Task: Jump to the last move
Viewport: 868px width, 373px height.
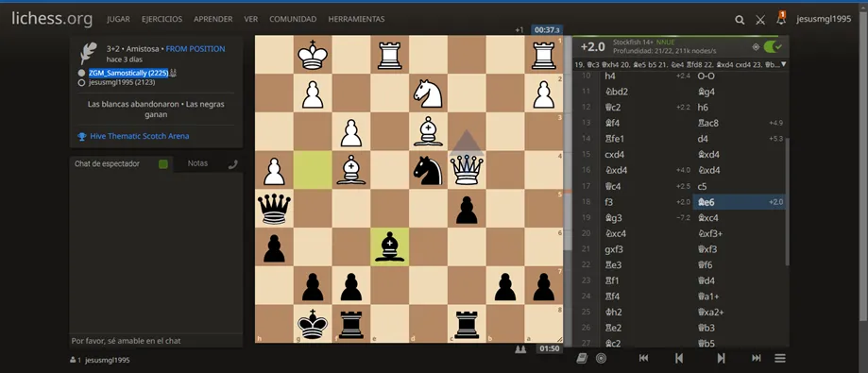Action: 757,358
